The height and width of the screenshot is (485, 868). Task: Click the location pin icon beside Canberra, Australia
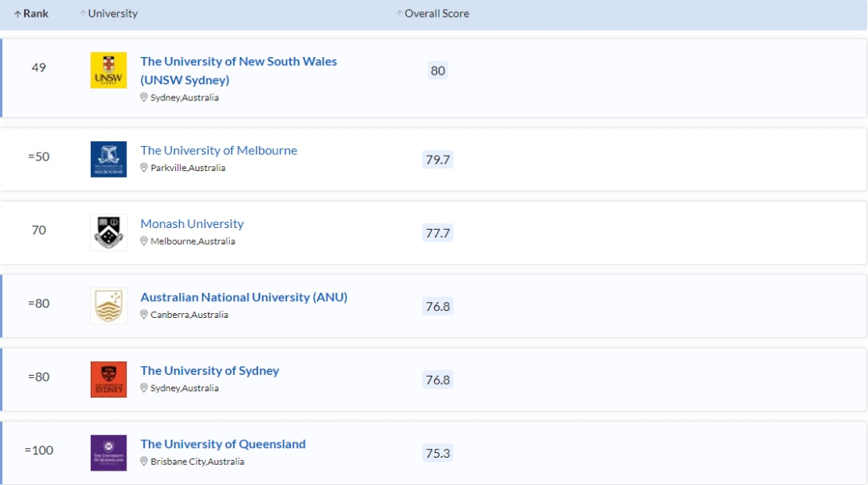tap(145, 315)
